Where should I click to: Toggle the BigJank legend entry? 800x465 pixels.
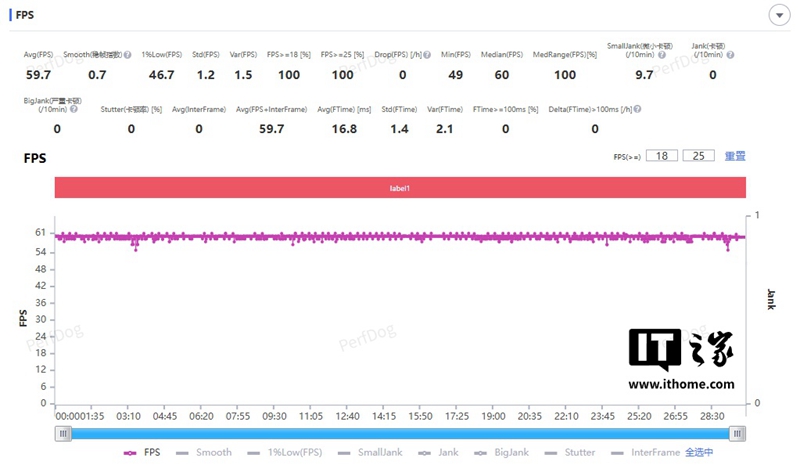(501, 453)
